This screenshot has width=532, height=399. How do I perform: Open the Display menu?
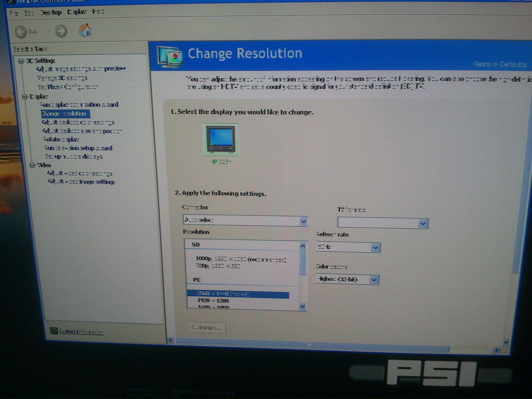click(x=77, y=12)
